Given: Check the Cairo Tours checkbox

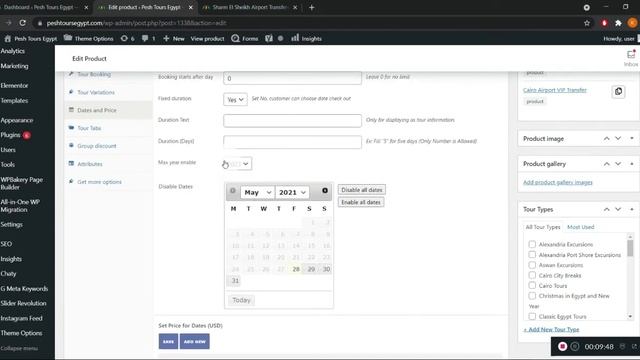Looking at the screenshot, I should coord(532,285).
